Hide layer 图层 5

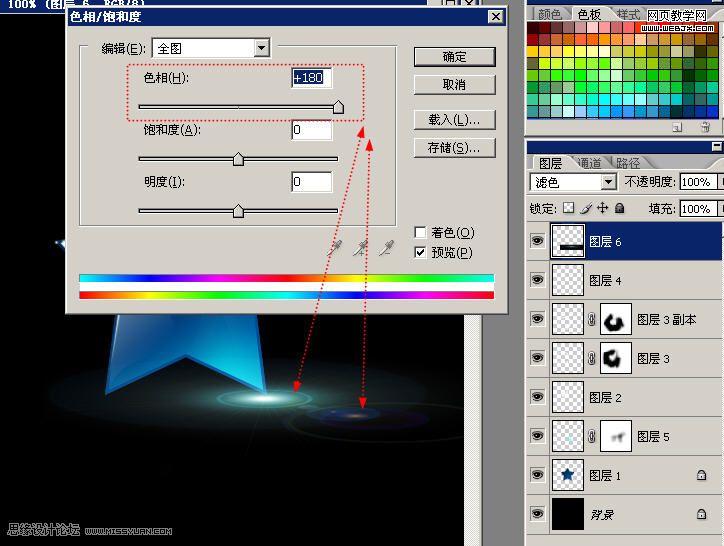[537, 436]
